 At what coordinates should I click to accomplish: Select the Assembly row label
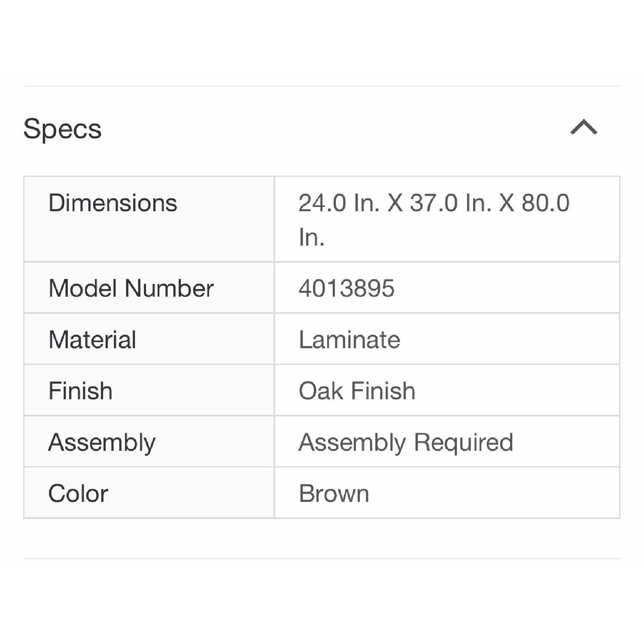[x=102, y=442]
